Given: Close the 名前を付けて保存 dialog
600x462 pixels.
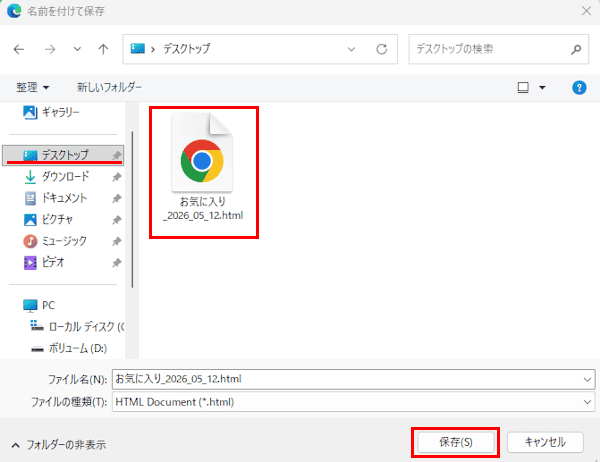Looking at the screenshot, I should 586,11.
